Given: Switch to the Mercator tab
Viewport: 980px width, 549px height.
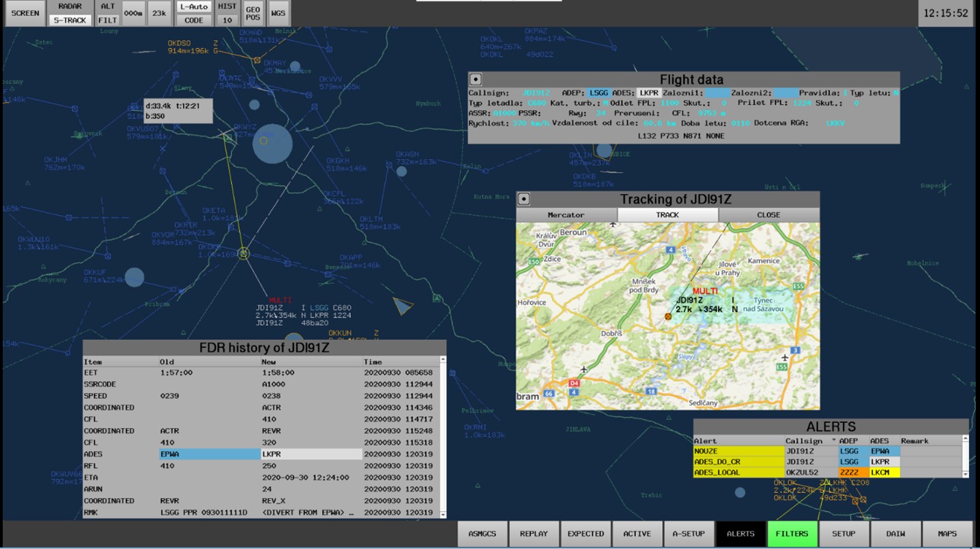Looking at the screenshot, I should 566,215.
